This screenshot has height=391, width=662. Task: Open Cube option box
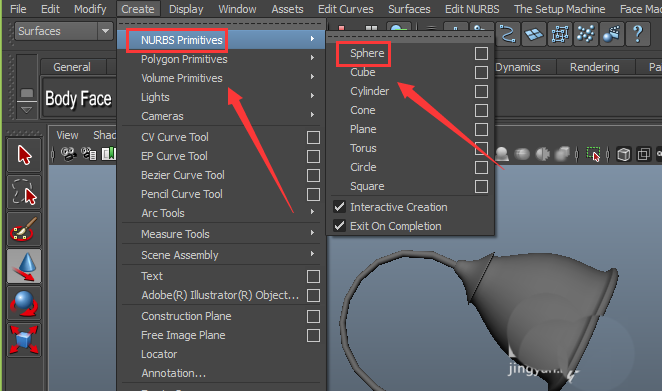(x=481, y=73)
